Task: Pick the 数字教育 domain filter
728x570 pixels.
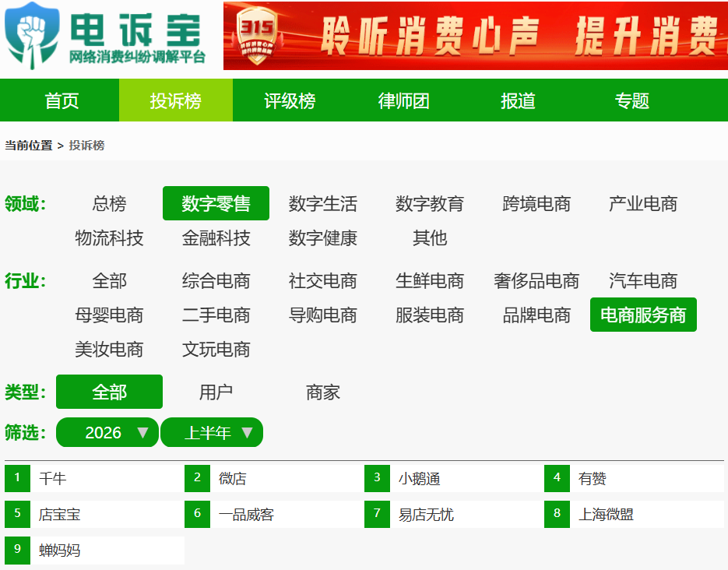Action: pyautogui.click(x=430, y=203)
